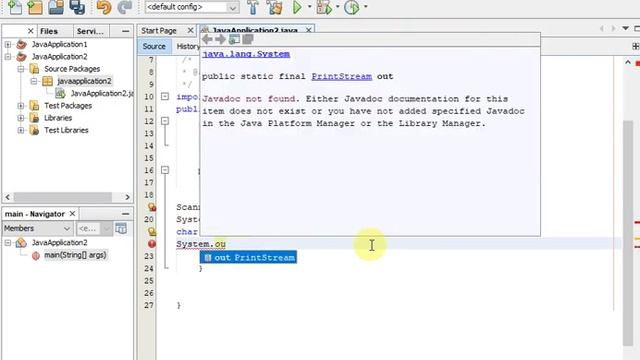Click the Navigator filter window icon

click(x=121, y=228)
